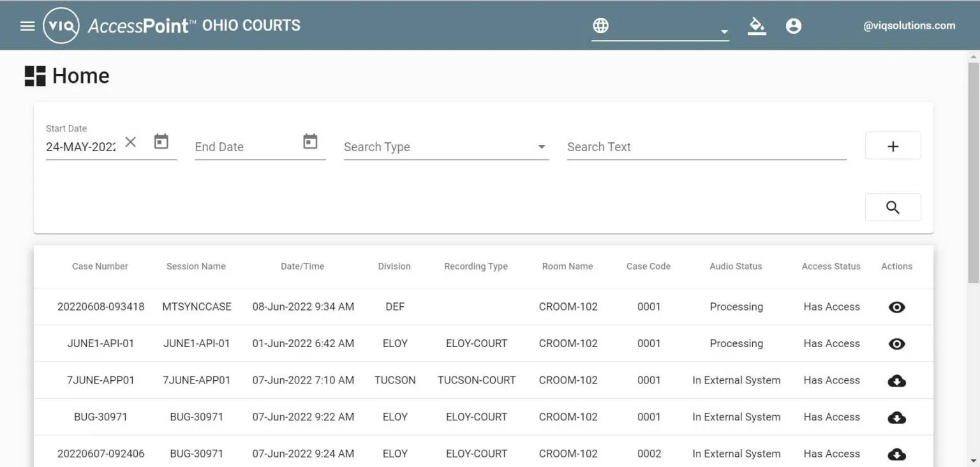Download the 7JUNE-APP01 recording from cloud
Screen dimensions: 980x467
[x=896, y=381]
